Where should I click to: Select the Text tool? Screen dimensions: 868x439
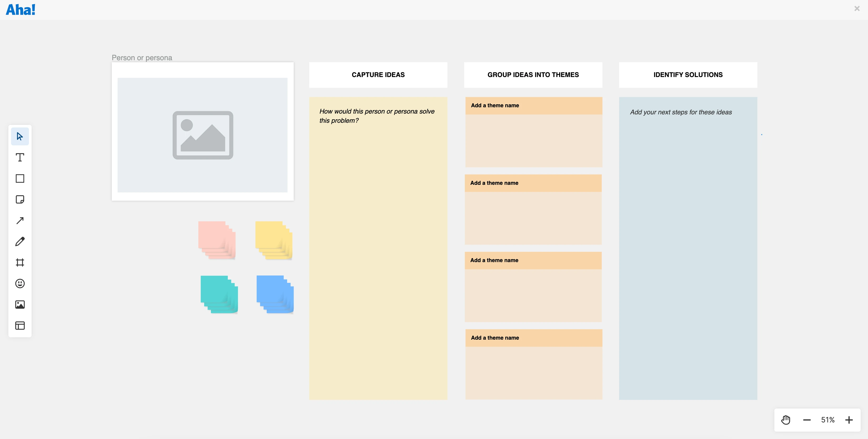[x=20, y=157]
